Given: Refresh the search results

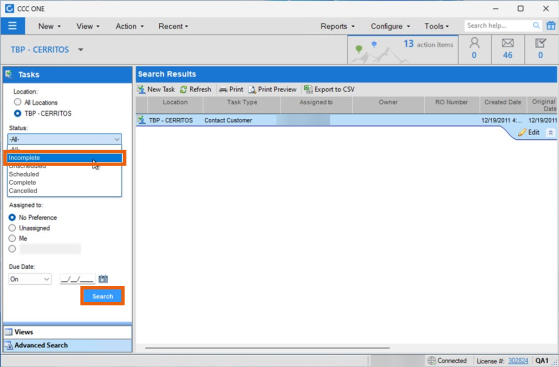Looking at the screenshot, I should point(196,90).
